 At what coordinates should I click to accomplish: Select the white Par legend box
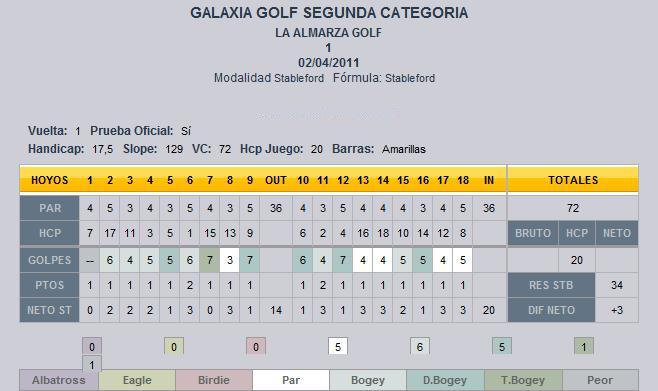(x=291, y=380)
